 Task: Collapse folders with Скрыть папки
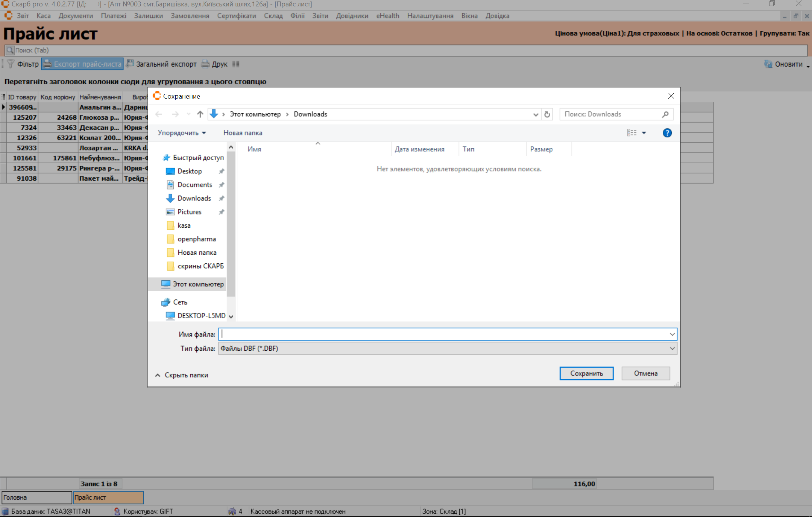[x=182, y=375]
